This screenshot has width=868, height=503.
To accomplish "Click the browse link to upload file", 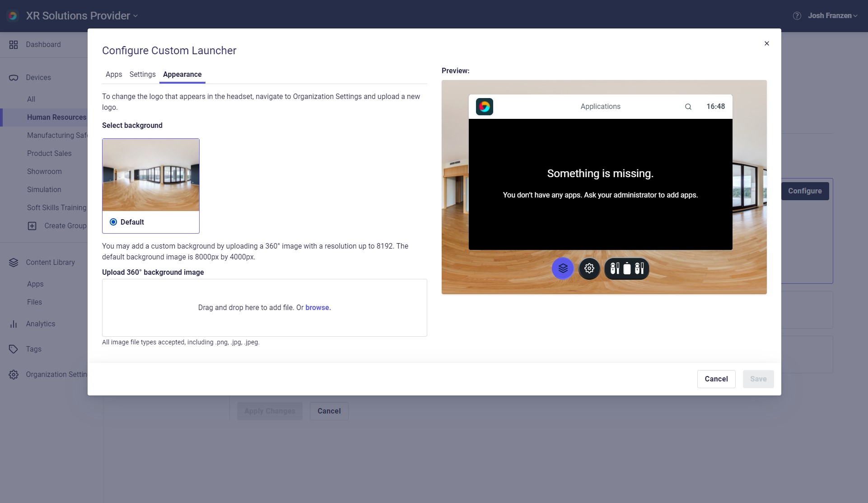I will pyautogui.click(x=318, y=308).
